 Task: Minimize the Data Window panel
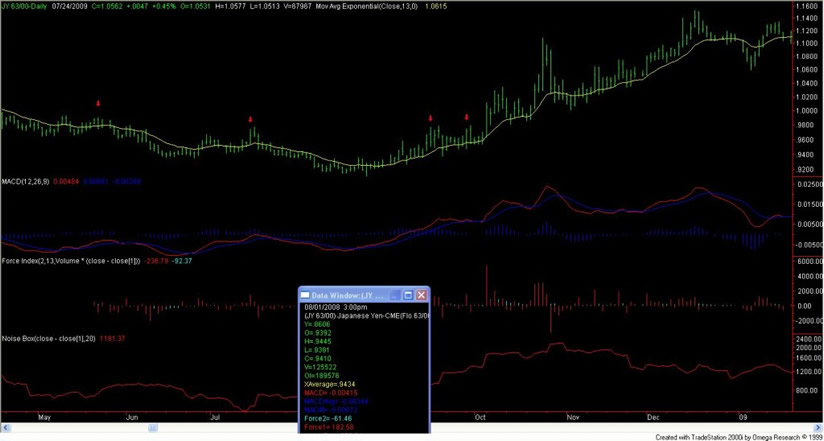pyautogui.click(x=395, y=296)
